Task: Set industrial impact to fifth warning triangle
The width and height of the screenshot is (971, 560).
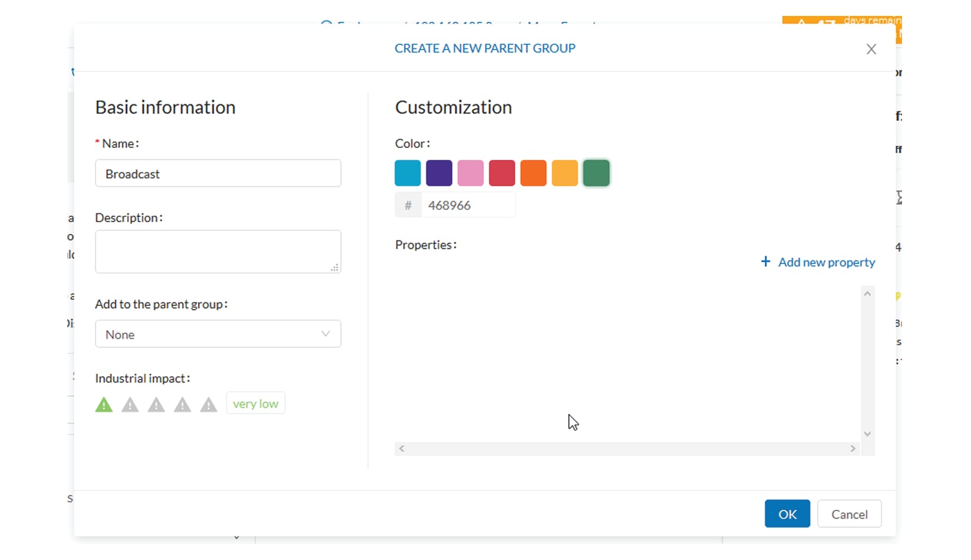Action: (x=209, y=405)
